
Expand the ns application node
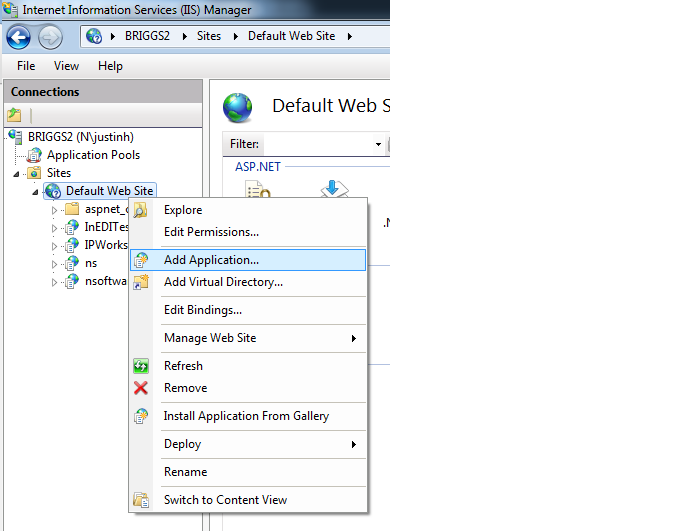[54, 264]
